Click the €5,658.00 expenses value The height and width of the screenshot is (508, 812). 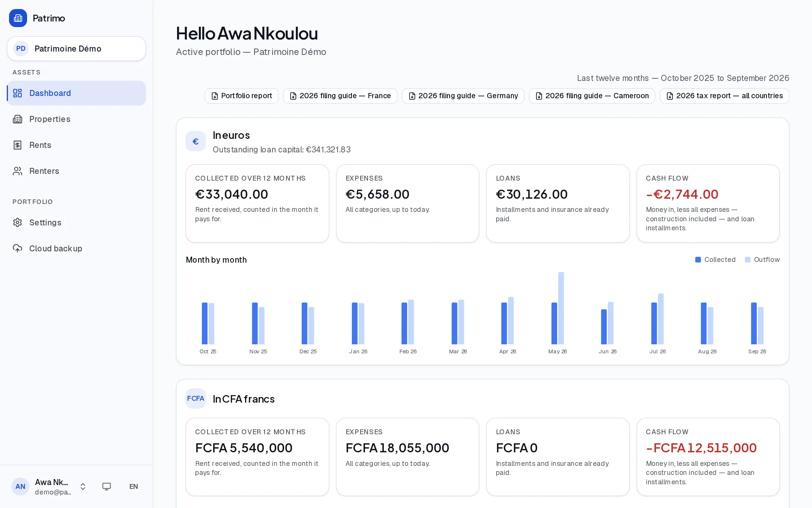click(x=377, y=194)
